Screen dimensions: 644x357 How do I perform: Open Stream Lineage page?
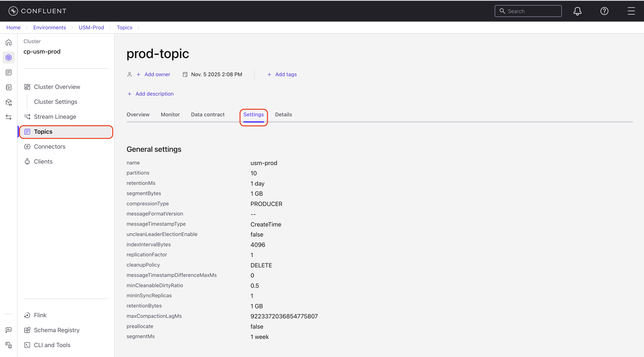[55, 117]
